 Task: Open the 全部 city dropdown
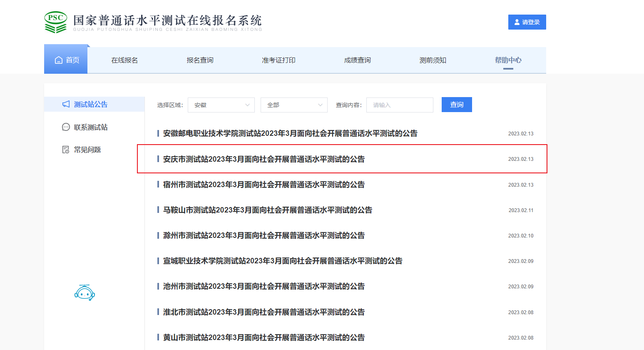pyautogui.click(x=294, y=105)
